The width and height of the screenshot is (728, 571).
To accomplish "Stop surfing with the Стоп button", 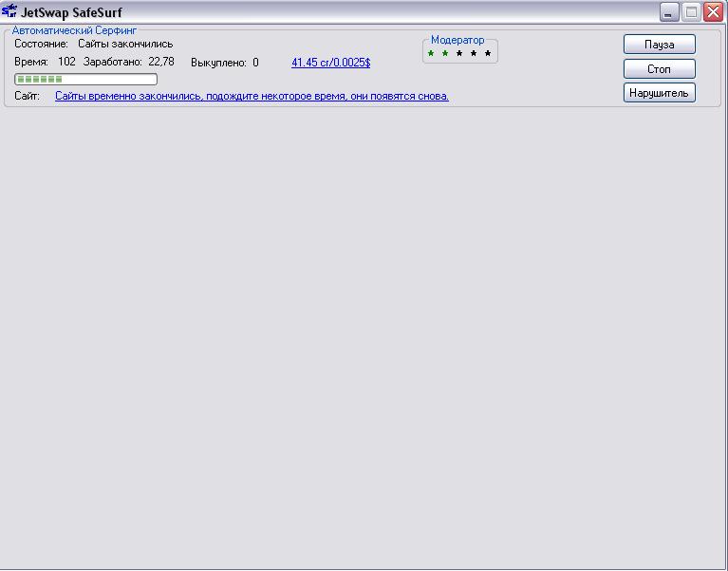I will click(660, 69).
